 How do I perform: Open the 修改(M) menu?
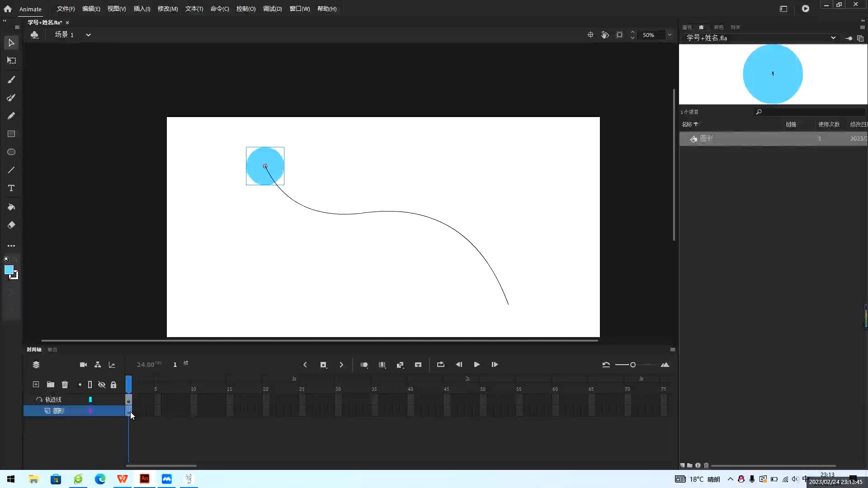[168, 9]
